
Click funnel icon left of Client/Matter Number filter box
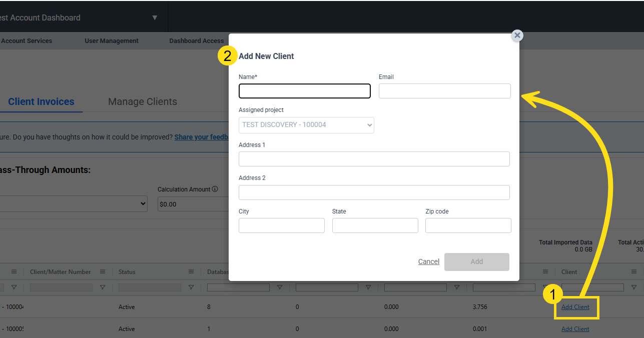pyautogui.click(x=14, y=287)
